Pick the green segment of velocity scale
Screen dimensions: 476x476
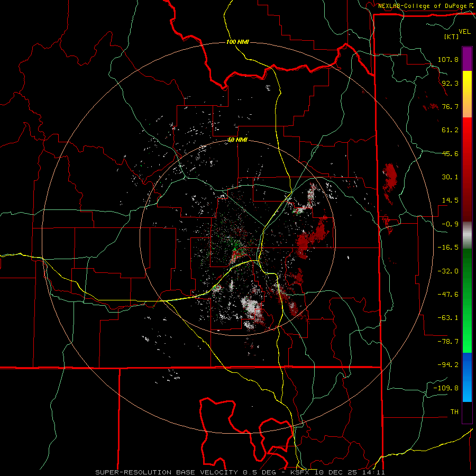(x=467, y=300)
